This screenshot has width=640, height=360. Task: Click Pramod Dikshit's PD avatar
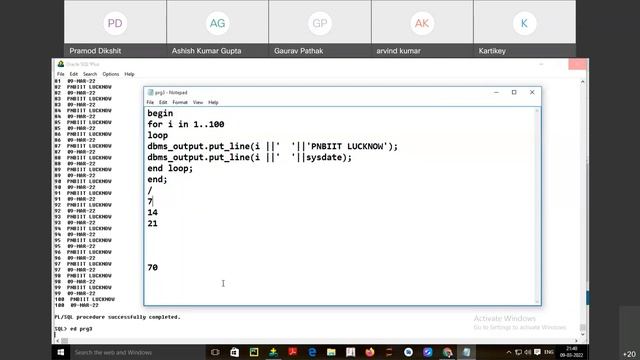pos(115,23)
